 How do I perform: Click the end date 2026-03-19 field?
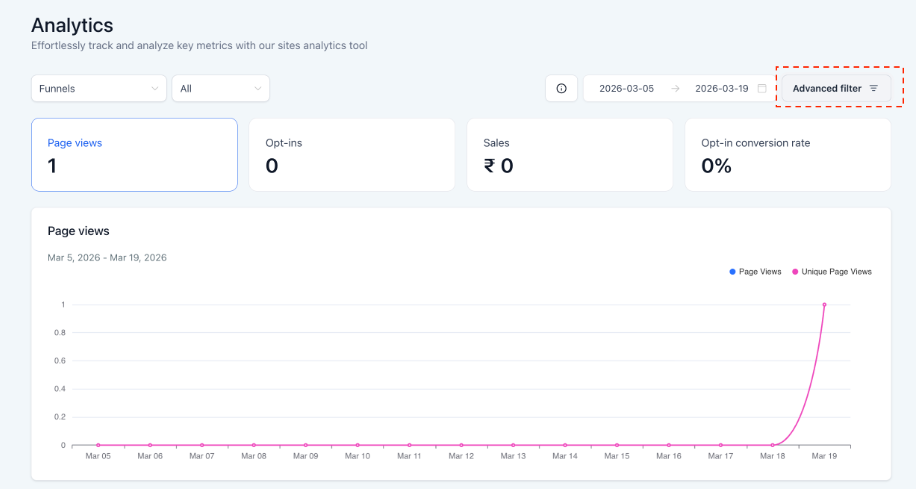click(x=722, y=88)
